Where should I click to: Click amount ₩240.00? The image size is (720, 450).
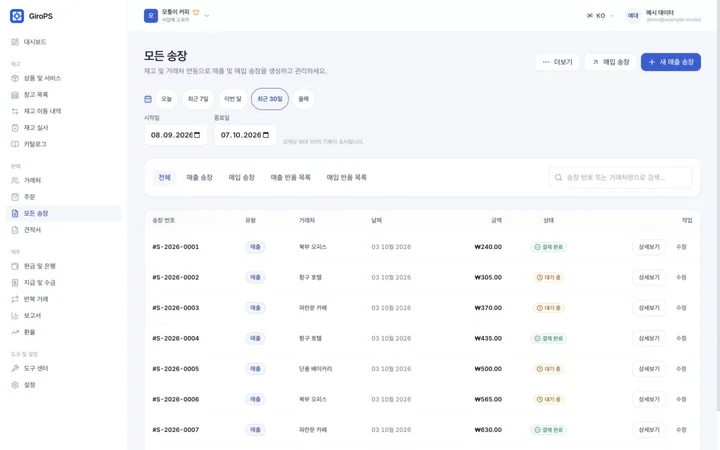(x=488, y=247)
